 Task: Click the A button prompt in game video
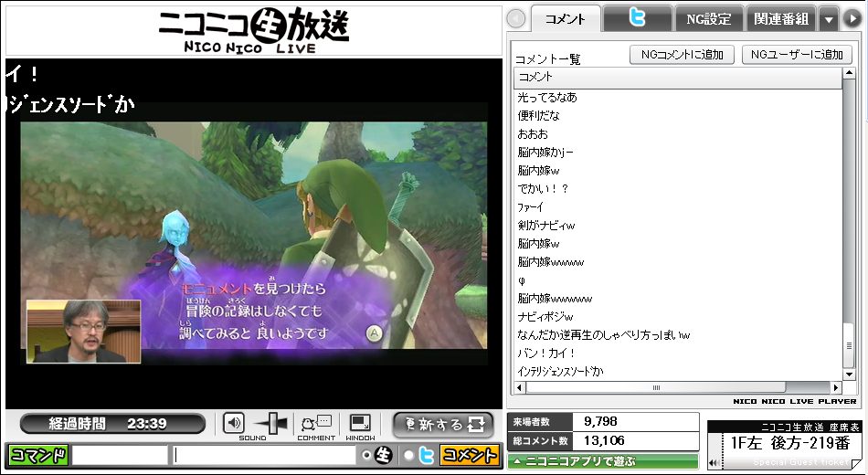pyautogui.click(x=375, y=333)
